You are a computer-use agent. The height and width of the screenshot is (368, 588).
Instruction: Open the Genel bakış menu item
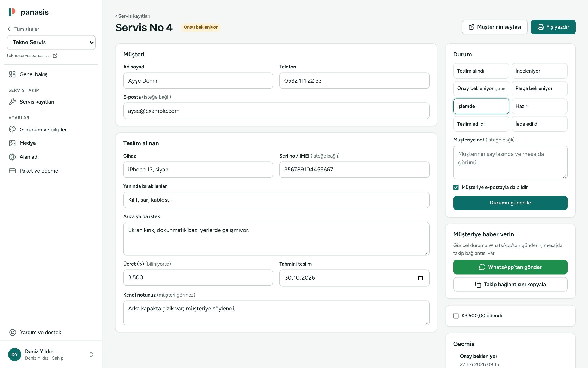point(51,74)
